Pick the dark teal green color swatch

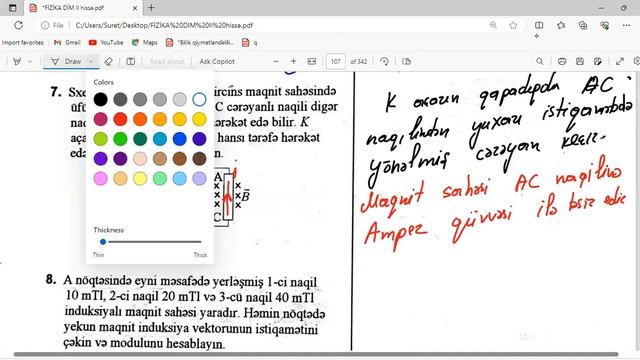click(140, 139)
